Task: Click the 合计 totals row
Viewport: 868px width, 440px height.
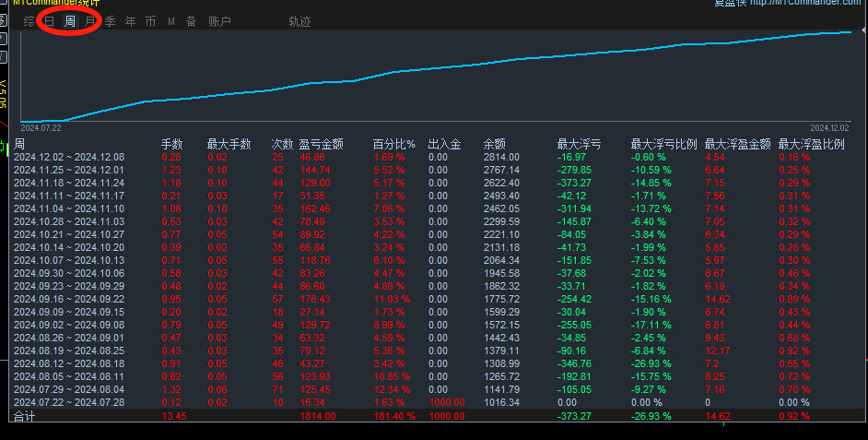Action: click(24, 418)
